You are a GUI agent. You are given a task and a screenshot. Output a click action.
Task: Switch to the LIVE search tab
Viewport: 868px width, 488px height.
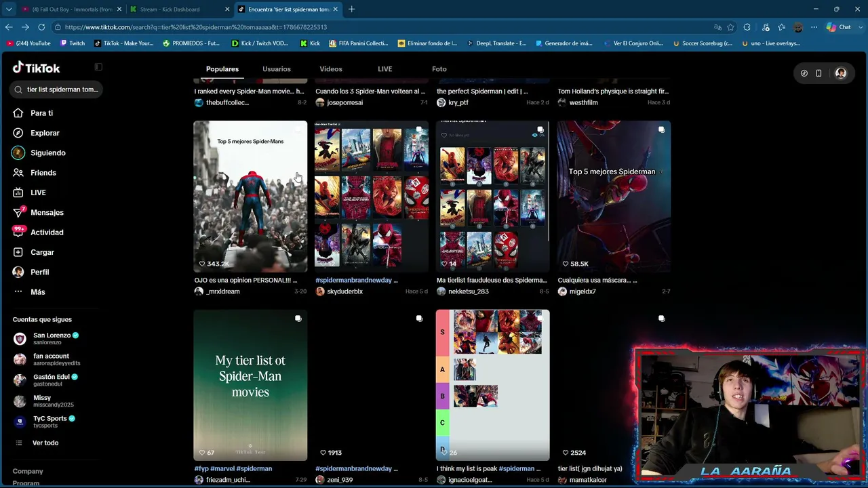tap(384, 69)
